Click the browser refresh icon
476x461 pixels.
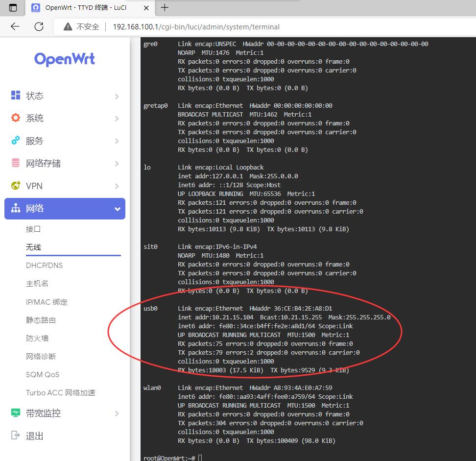39,26
